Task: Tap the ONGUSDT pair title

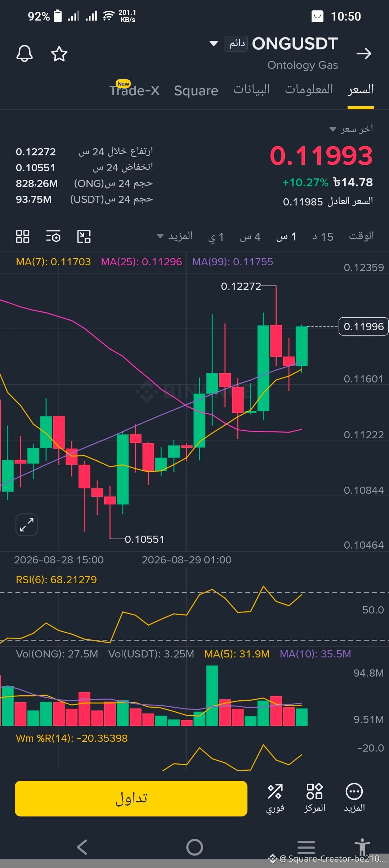Action: coord(295,44)
